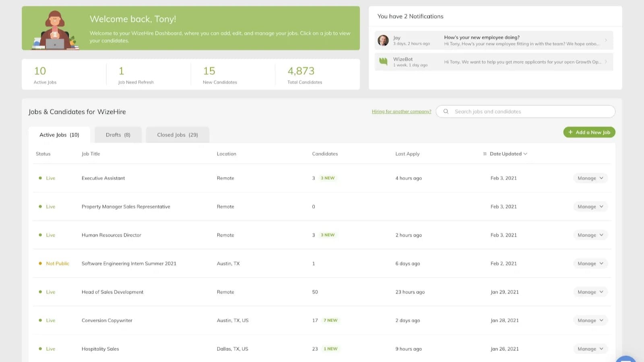This screenshot has height=362, width=644.
Task: Click the Status column header
Action: (x=43, y=154)
